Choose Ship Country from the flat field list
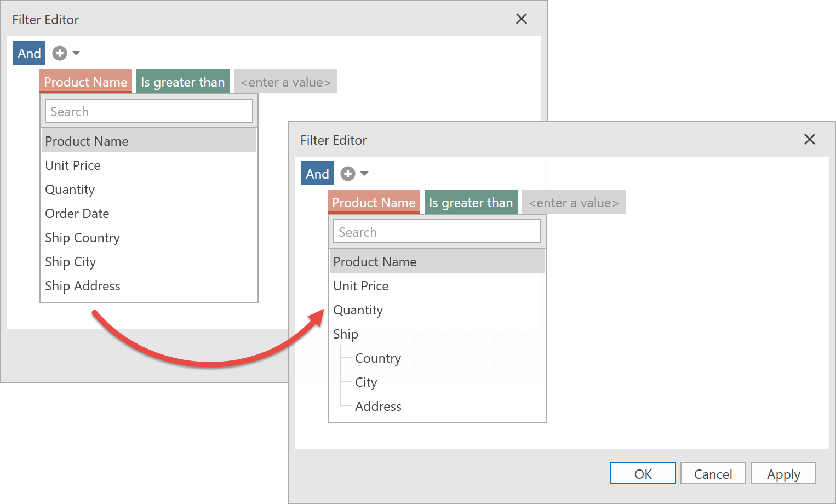The width and height of the screenshot is (836, 504). 82,238
